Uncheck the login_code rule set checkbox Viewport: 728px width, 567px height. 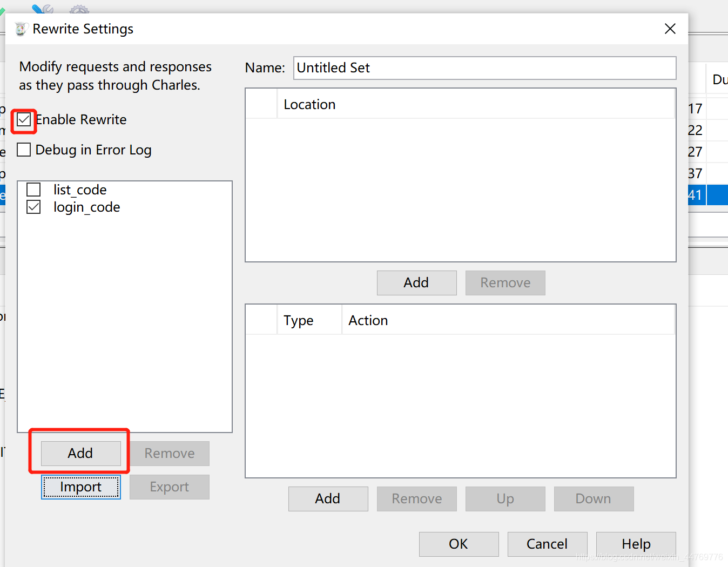(x=33, y=207)
